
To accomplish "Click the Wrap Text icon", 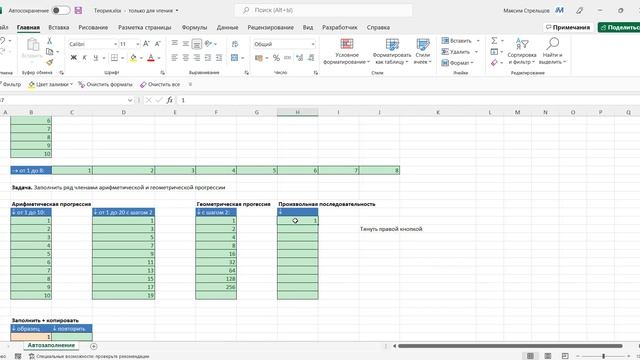I will (x=235, y=44).
